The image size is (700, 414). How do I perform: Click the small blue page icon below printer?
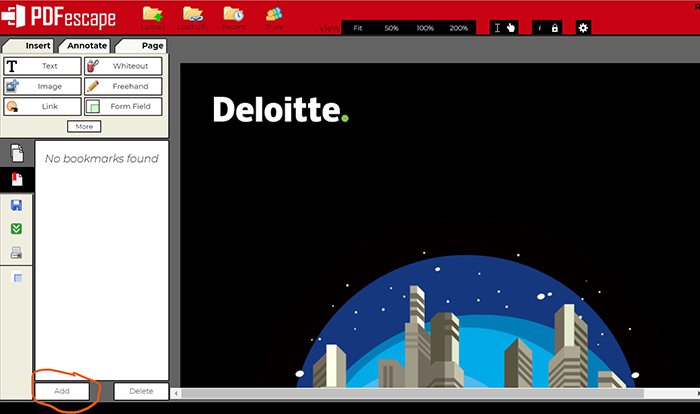[x=17, y=278]
